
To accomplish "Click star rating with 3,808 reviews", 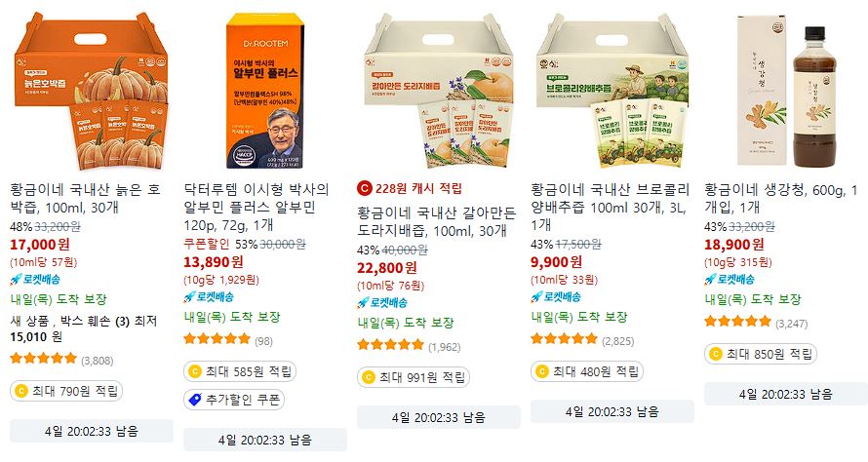I will pos(43,359).
